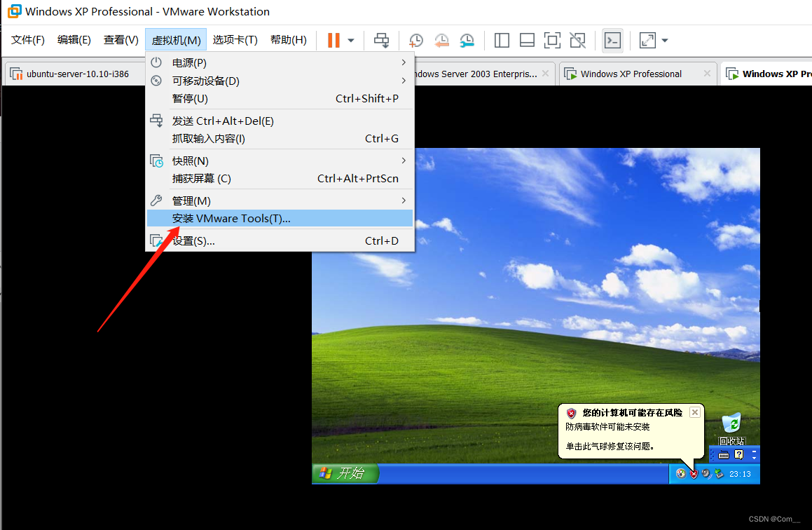
Task: Open the 管理(M) submenu
Action: 280,201
